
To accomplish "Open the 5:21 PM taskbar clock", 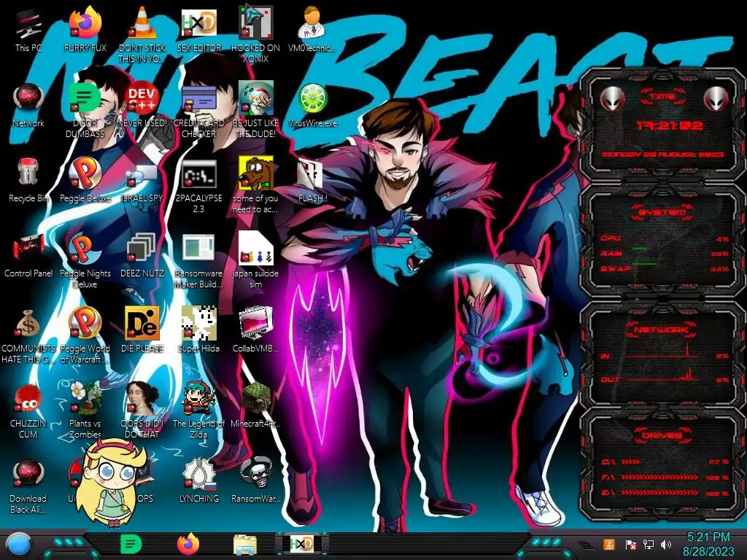I will [708, 544].
